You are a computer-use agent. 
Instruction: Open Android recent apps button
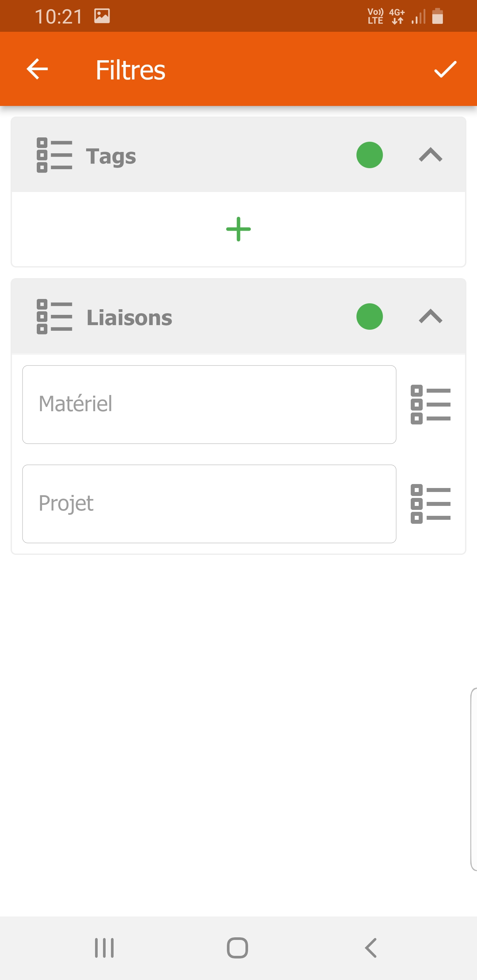pos(104,948)
